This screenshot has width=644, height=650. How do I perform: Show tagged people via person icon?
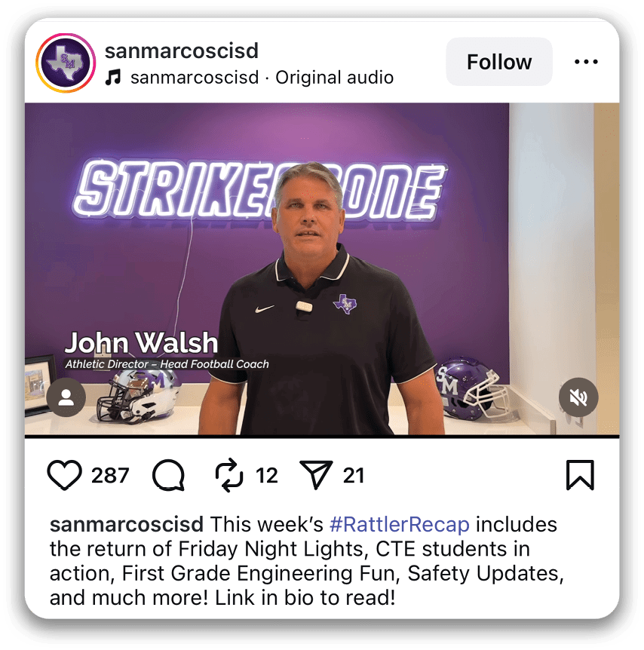(x=66, y=397)
